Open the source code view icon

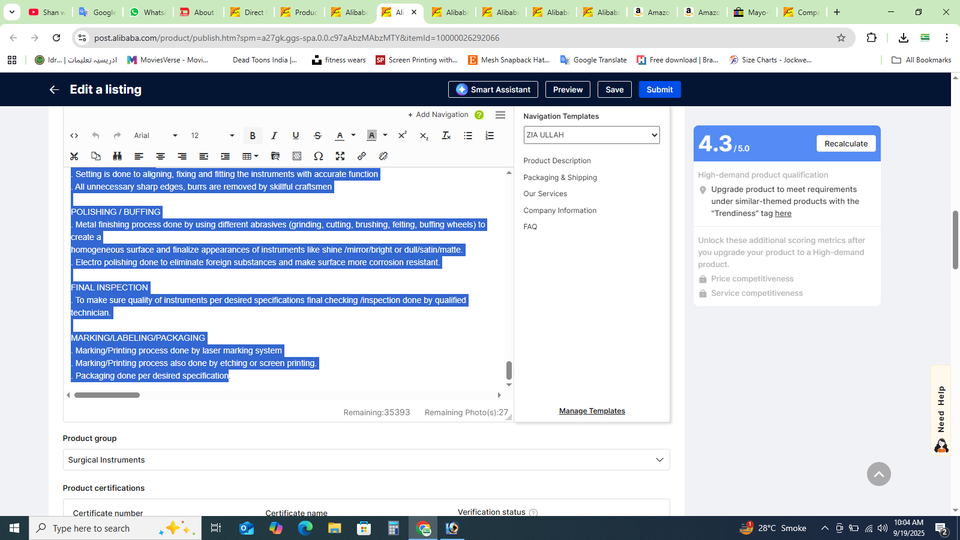coord(74,136)
